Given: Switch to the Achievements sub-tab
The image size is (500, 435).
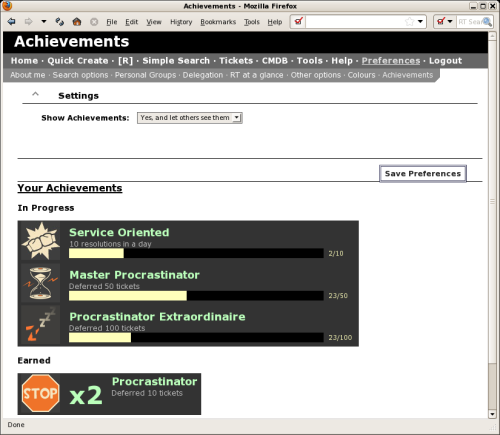Looking at the screenshot, I should tap(407, 75).
